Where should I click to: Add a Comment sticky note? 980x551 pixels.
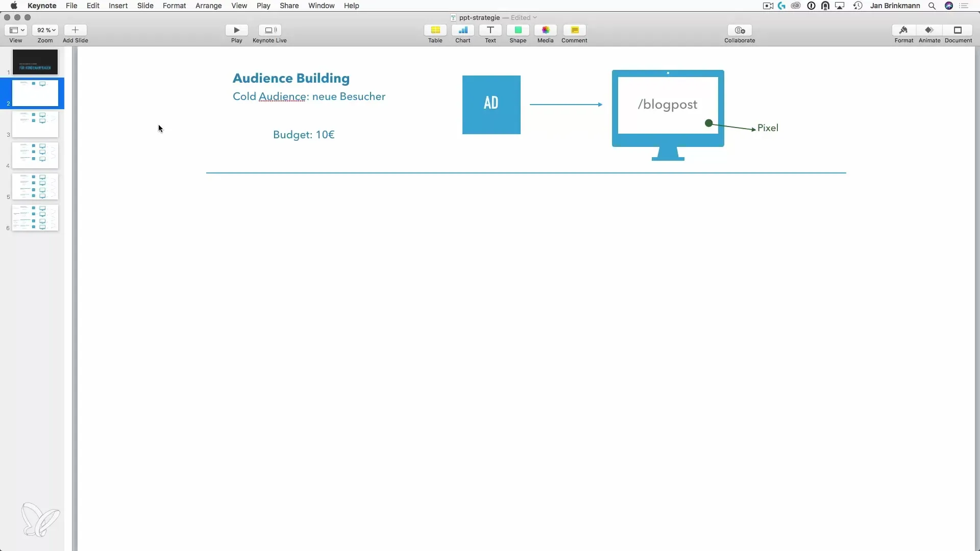pyautogui.click(x=575, y=30)
